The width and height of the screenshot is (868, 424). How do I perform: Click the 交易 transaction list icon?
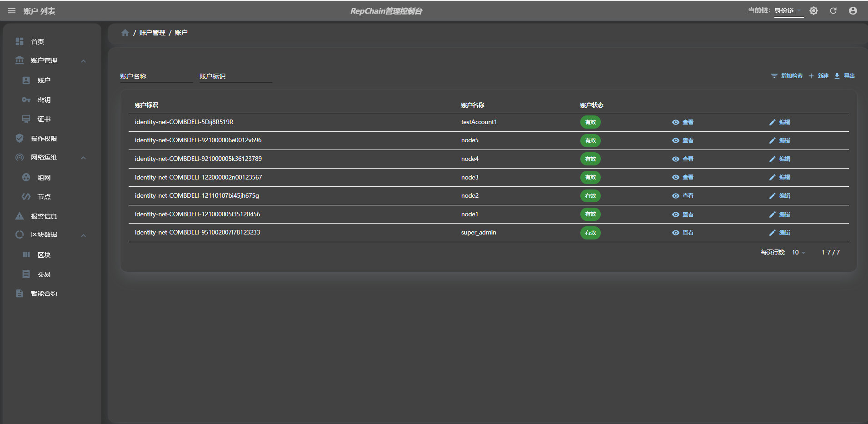tap(26, 274)
